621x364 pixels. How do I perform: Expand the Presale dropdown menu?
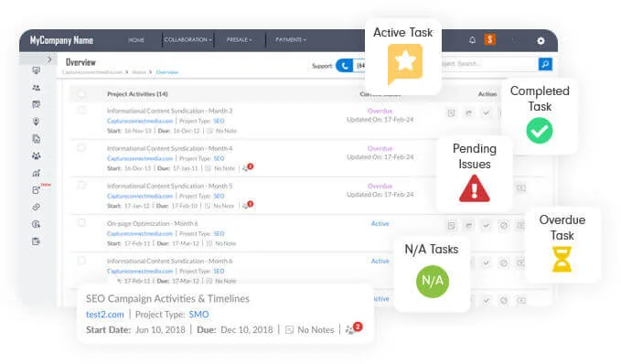click(240, 40)
